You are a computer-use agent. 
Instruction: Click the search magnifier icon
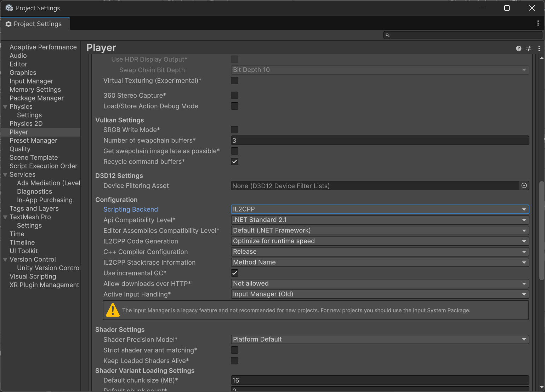[388, 35]
